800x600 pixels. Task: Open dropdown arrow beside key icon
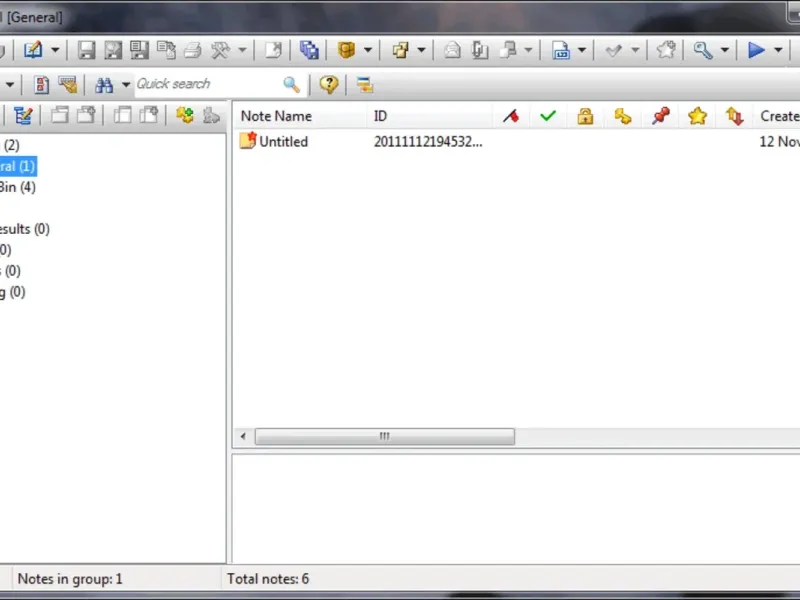724,50
